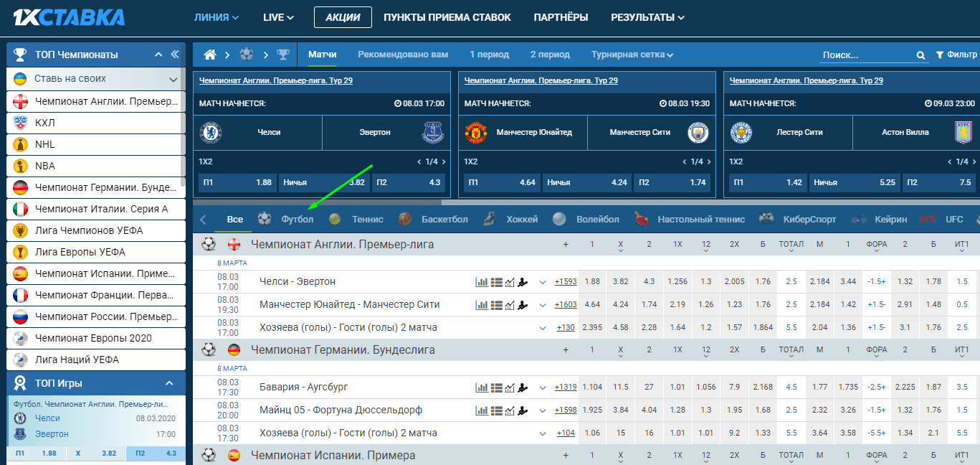Click the player icon for Бавария - Аугсбург
Screen dimensions: 980x465
coord(523,387)
